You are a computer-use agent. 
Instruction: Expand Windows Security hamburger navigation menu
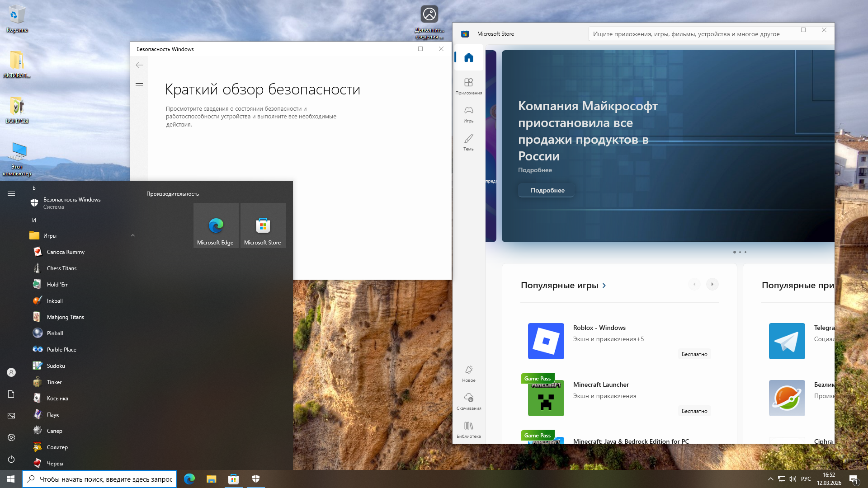pyautogui.click(x=139, y=85)
